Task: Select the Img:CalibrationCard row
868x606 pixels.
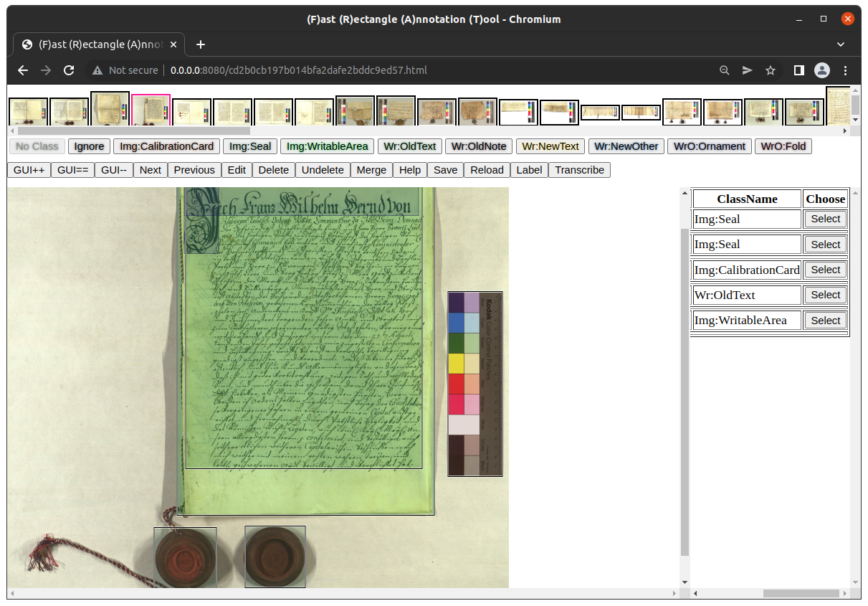Action: point(825,270)
